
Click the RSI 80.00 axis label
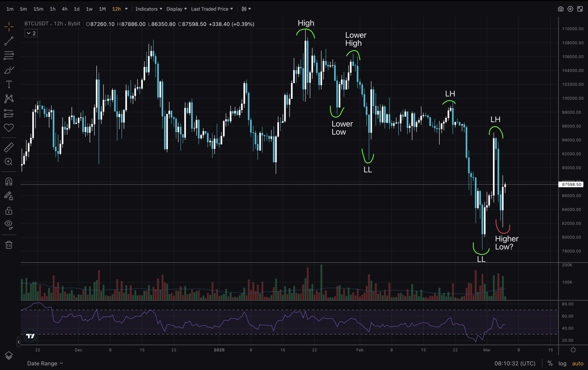click(x=568, y=304)
